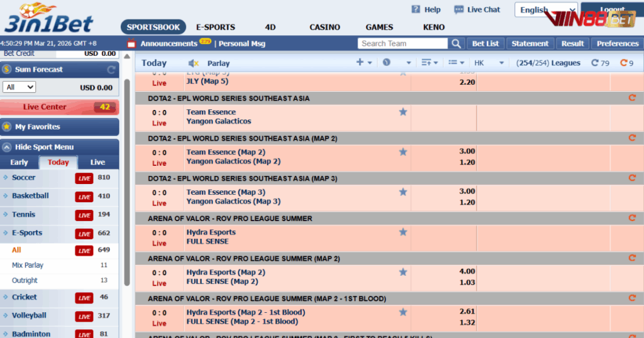Click the list view icon in toolbar
The image size is (644, 338).
[x=453, y=62]
